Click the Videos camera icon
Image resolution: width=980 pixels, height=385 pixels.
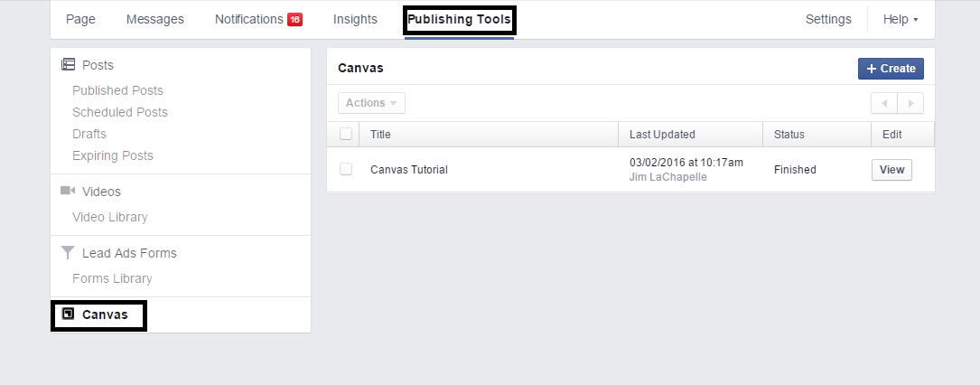68,191
